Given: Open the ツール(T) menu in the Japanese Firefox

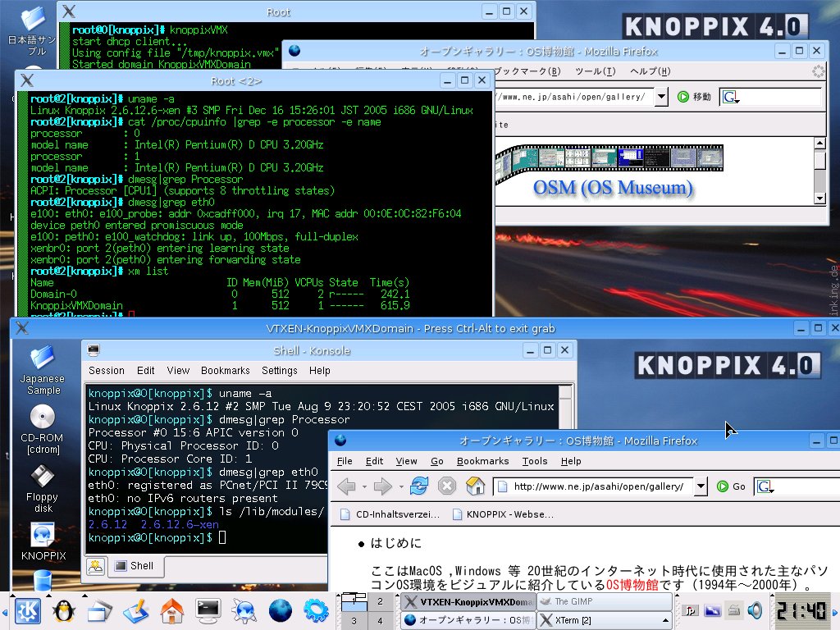Looking at the screenshot, I should pos(596,71).
